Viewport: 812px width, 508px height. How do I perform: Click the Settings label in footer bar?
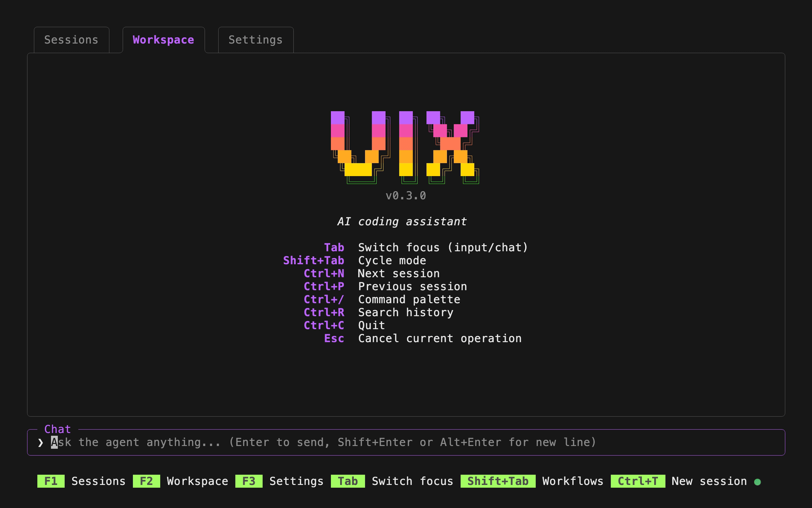point(296,481)
